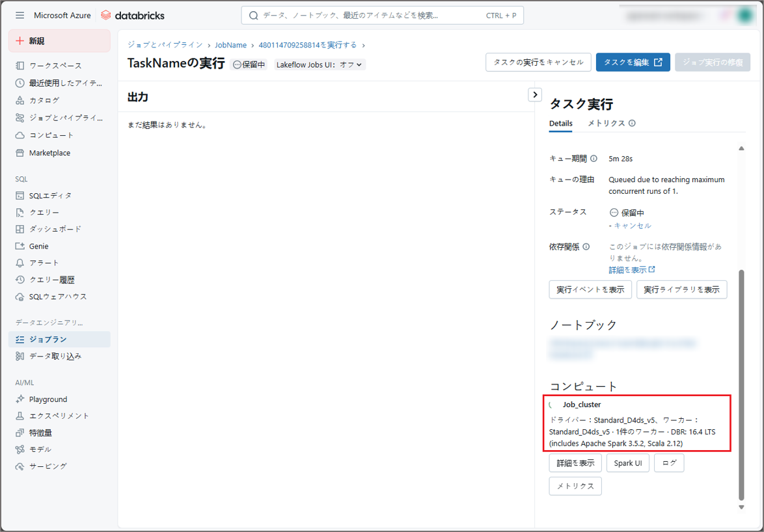Open the Spark UI button

point(627,463)
